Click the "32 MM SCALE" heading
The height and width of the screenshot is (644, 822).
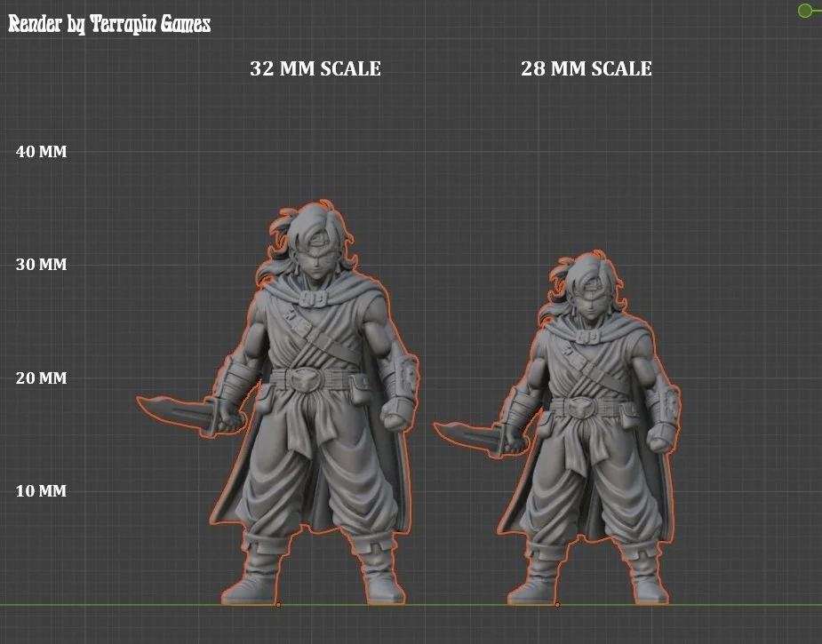tap(315, 68)
